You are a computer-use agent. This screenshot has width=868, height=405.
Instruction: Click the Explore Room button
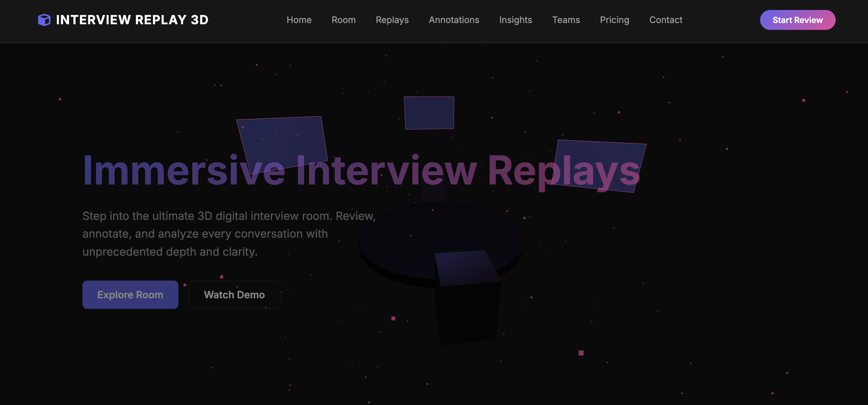coord(130,295)
